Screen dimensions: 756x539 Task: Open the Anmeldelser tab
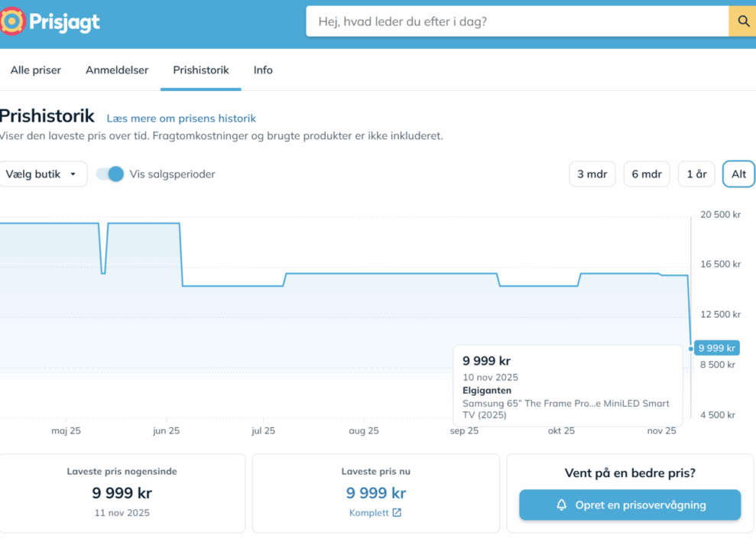click(117, 70)
